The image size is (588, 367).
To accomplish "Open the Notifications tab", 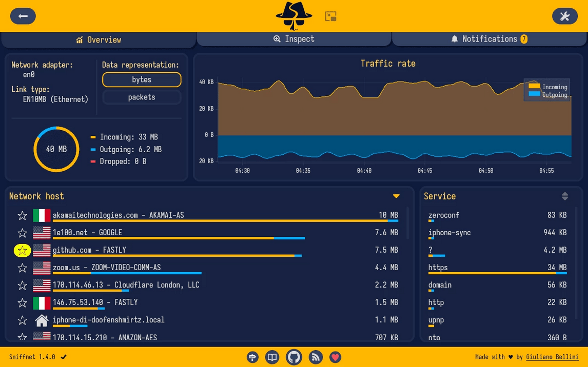I will point(489,38).
